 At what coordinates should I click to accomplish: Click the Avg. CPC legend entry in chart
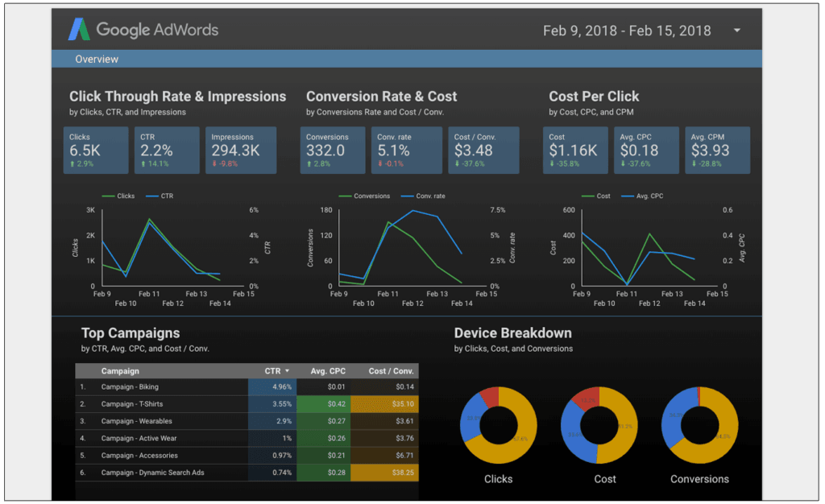[642, 196]
